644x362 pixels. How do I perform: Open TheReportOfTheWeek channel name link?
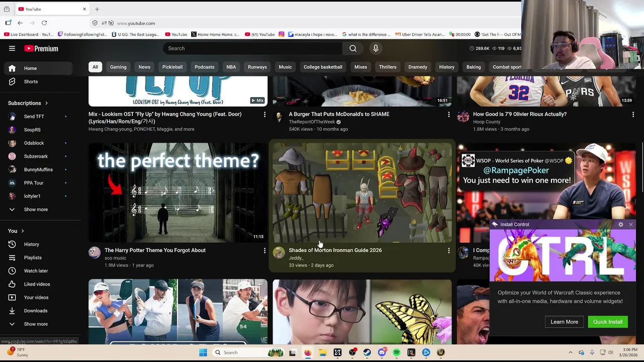tap(312, 122)
